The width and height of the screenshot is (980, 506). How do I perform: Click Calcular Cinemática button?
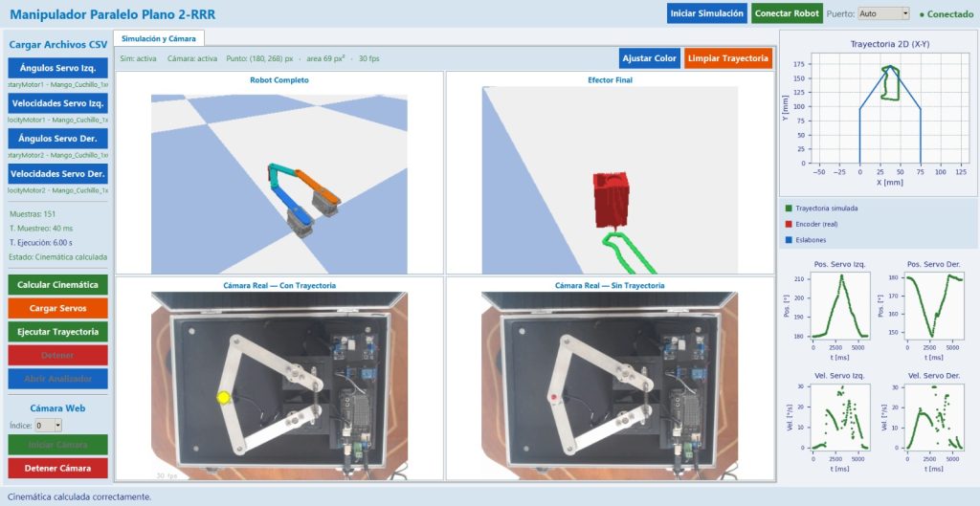[58, 284]
